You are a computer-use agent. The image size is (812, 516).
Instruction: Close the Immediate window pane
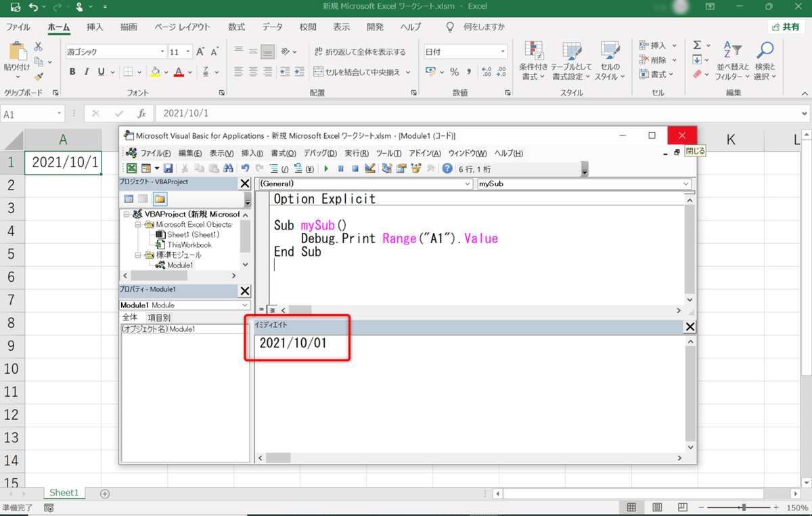pyautogui.click(x=690, y=327)
